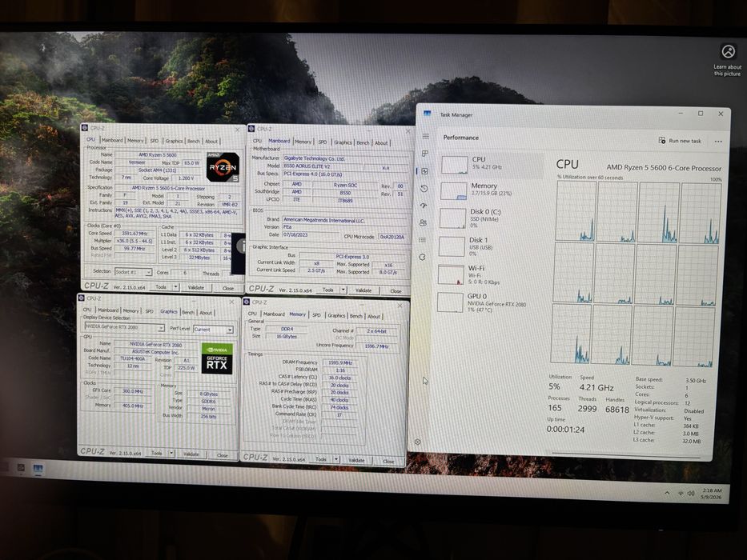
Task: Open the volume speaker tray icon
Action: click(x=691, y=494)
